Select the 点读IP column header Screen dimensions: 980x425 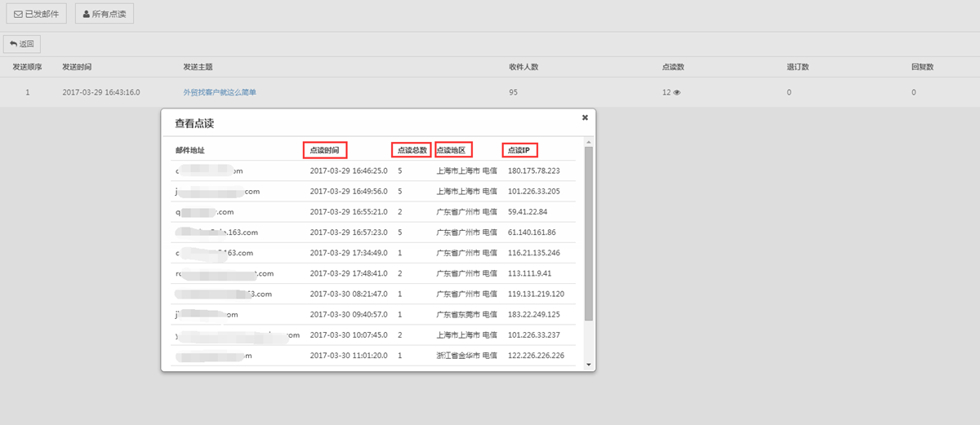[519, 150]
